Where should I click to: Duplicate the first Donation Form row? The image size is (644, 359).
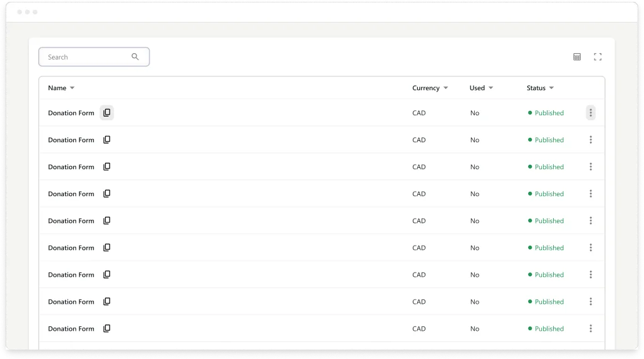click(106, 113)
